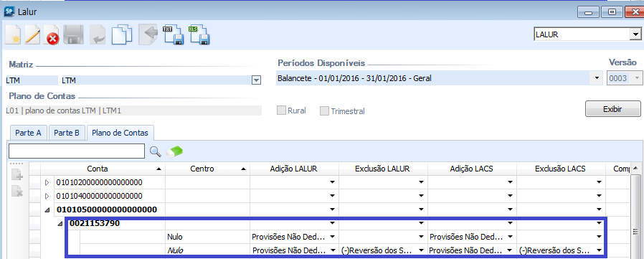The height and width of the screenshot is (259, 644).
Task: Switch to the Parte A tab
Action: (28, 133)
